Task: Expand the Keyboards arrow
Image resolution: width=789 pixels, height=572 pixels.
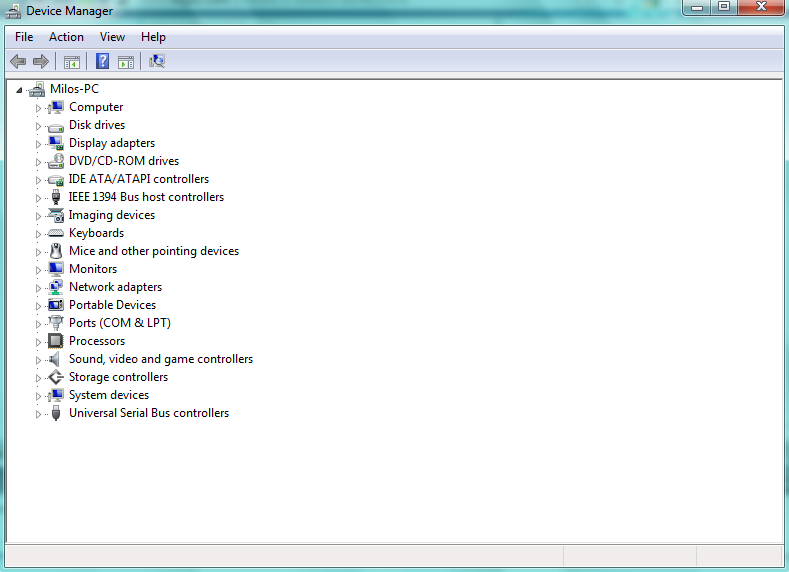Action: tap(38, 234)
